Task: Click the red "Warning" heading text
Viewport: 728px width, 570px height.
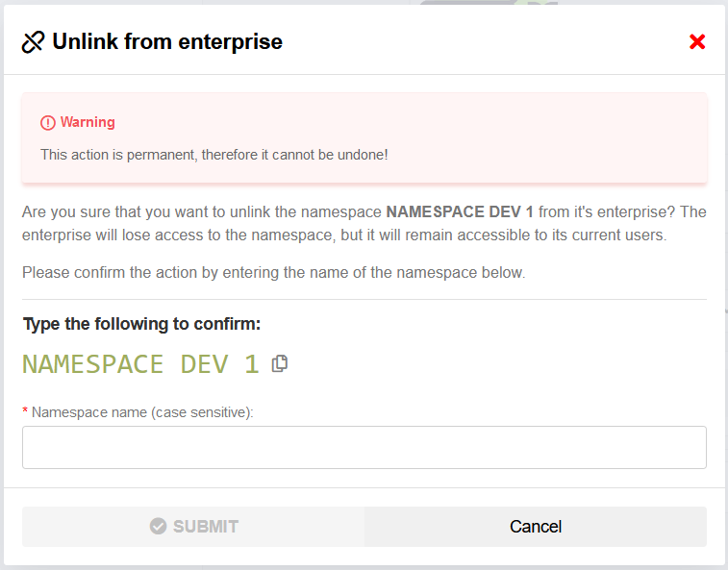Action: (88, 122)
